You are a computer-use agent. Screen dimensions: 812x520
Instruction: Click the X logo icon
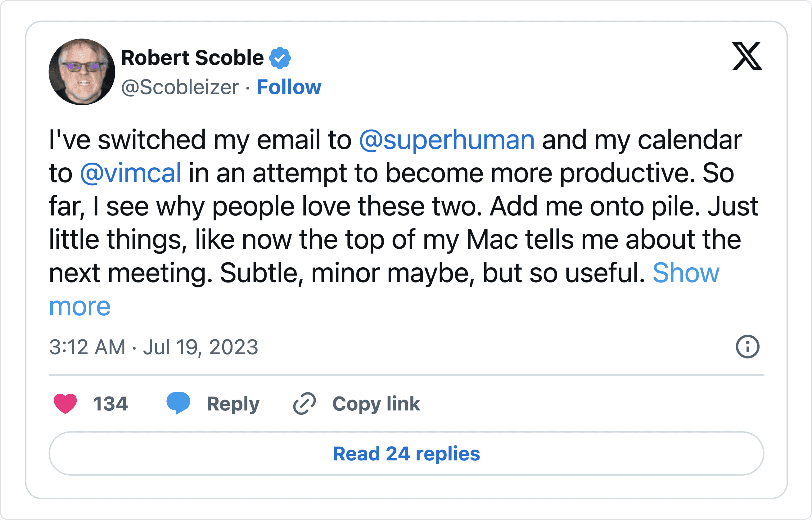click(x=747, y=56)
